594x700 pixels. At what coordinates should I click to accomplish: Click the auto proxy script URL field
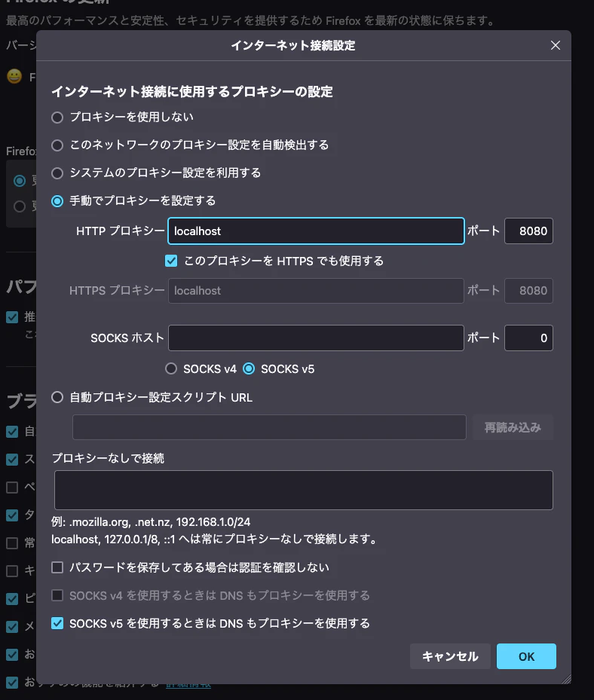[269, 427]
